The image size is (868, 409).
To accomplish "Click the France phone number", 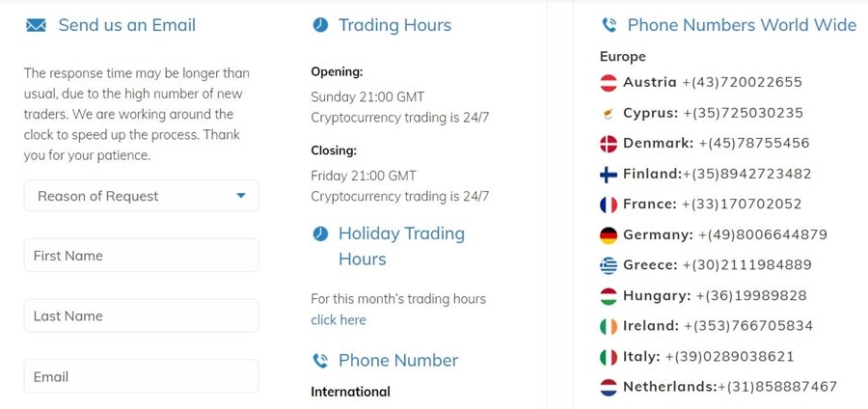I will (x=741, y=204).
